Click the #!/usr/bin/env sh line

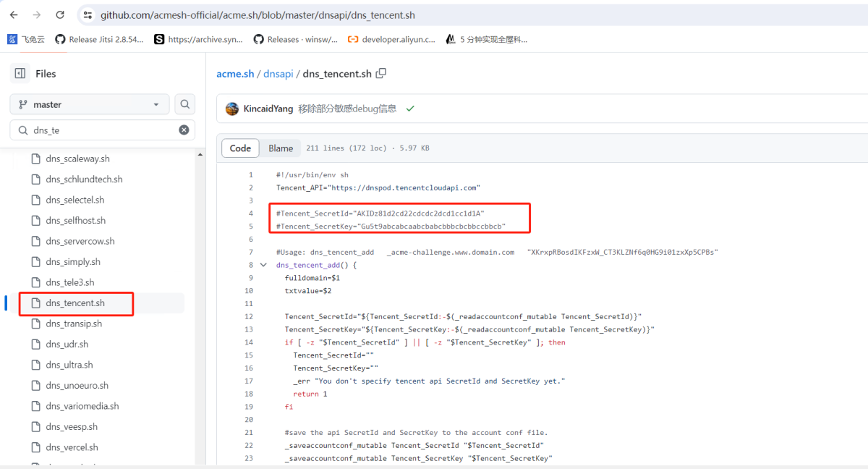tap(312, 174)
